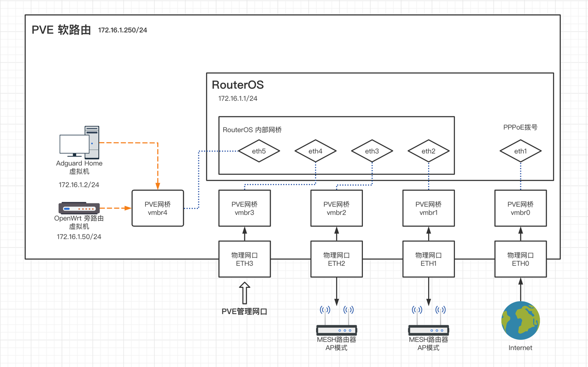Viewport: 588px width, 367px height.
Task: Click the Adguard Home desktop computer icon
Action: tap(79, 142)
